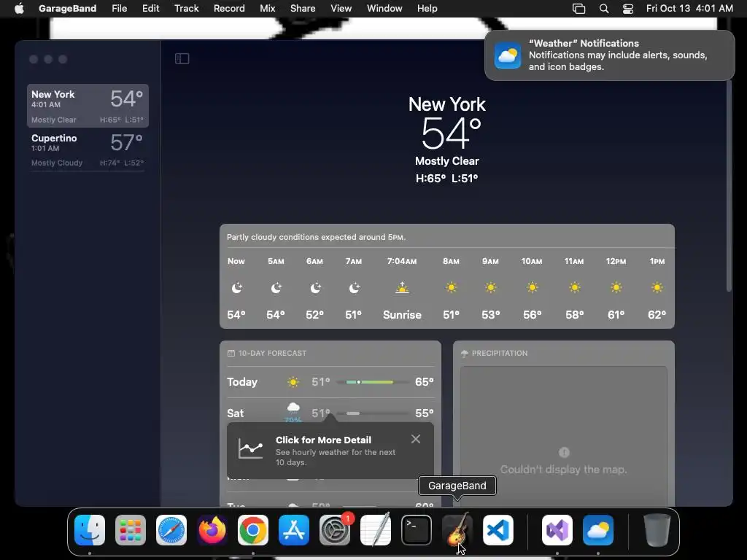Open the Help menu
Image resolution: width=747 pixels, height=560 pixels.
(427, 8)
